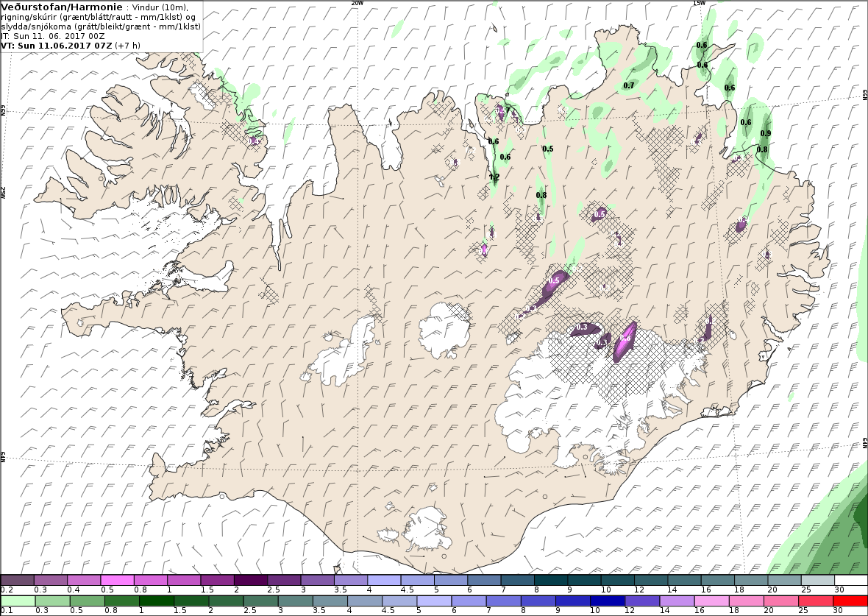Click the 20W longitude label at top

pos(357,3)
